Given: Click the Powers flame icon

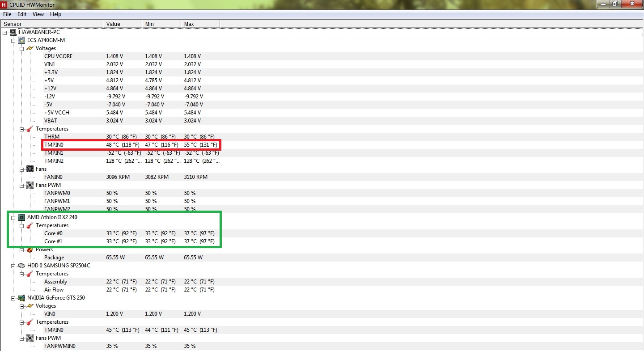Looking at the screenshot, I should point(30,250).
